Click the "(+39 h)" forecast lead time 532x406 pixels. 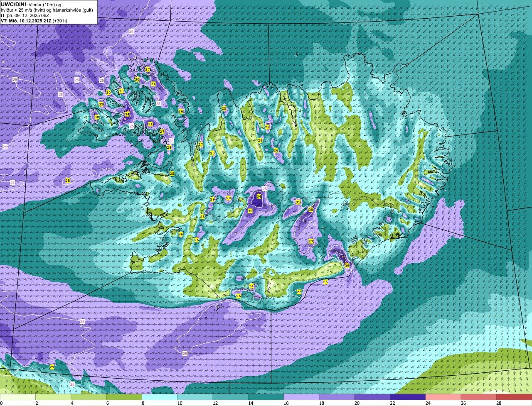coord(60,20)
